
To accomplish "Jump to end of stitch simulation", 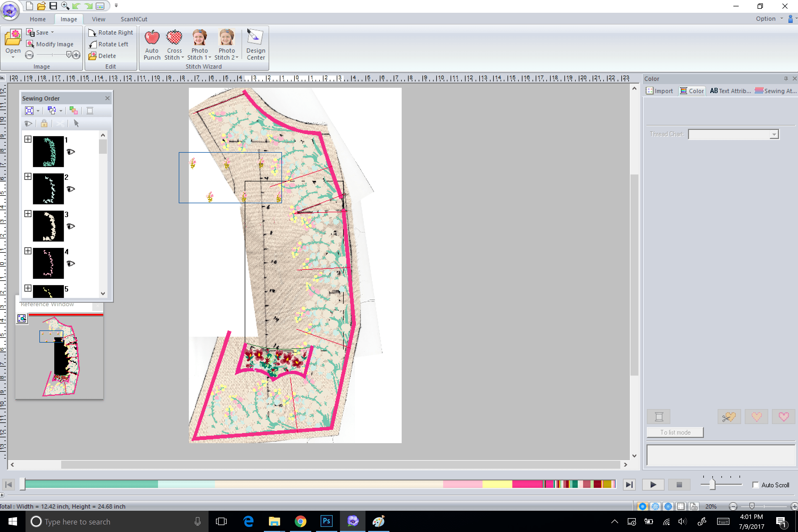I will [x=629, y=484].
